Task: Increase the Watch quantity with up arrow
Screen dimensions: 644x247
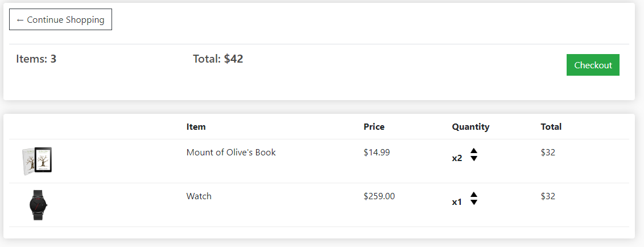Action: coord(474,195)
